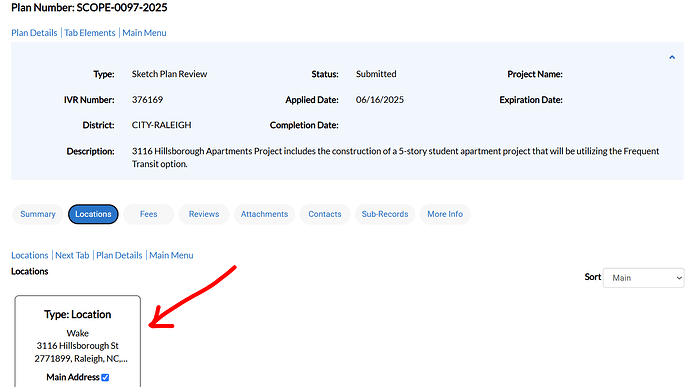This screenshot has width=690, height=387.
Task: Select the Completion Date label
Action: (304, 125)
